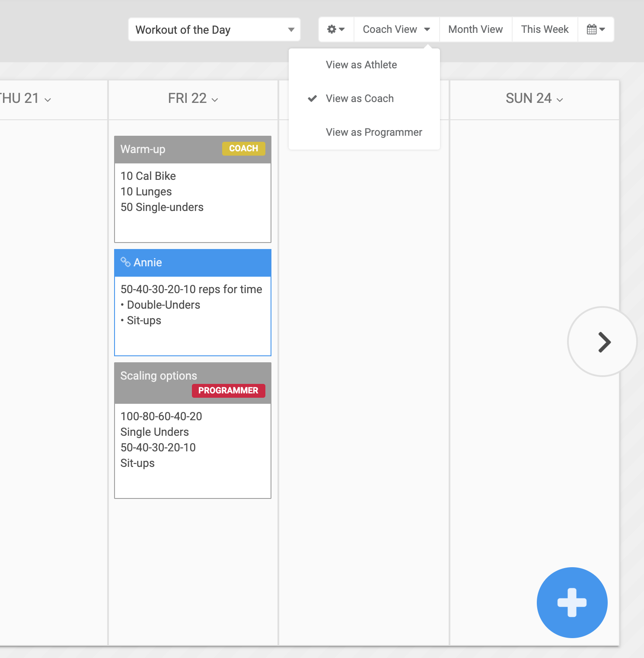Click 'Single Unders' line
The image size is (644, 658).
(155, 432)
